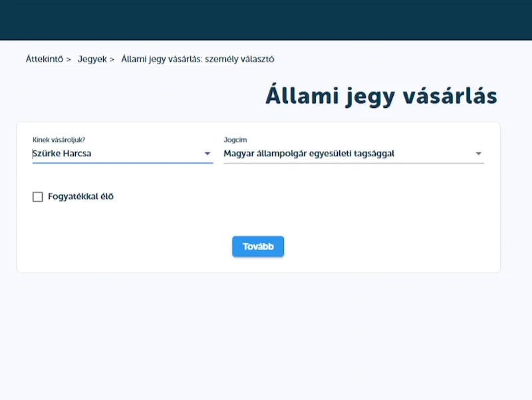Click empty space left of Tovább button
532x400 pixels.
(133, 246)
